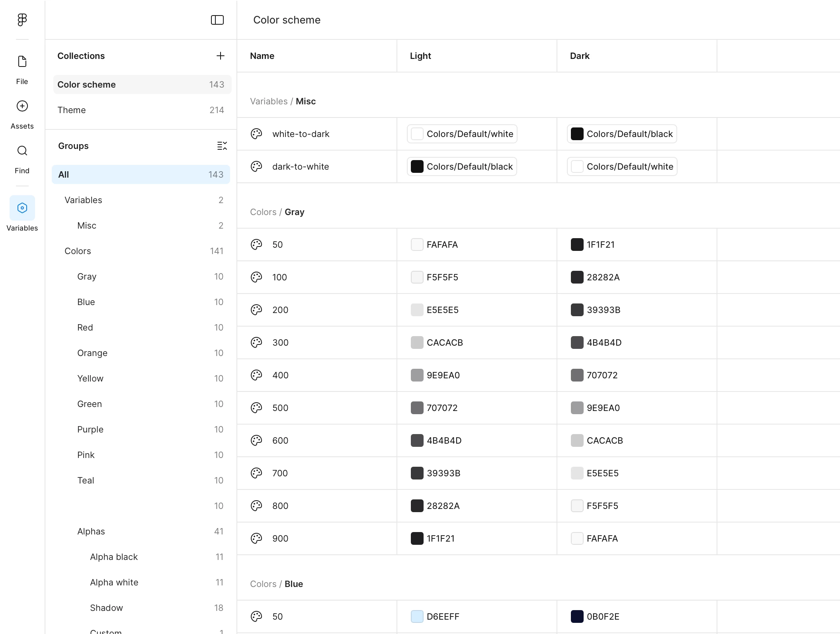Click the Figma logo icon
The height and width of the screenshot is (634, 840).
pyautogui.click(x=22, y=20)
